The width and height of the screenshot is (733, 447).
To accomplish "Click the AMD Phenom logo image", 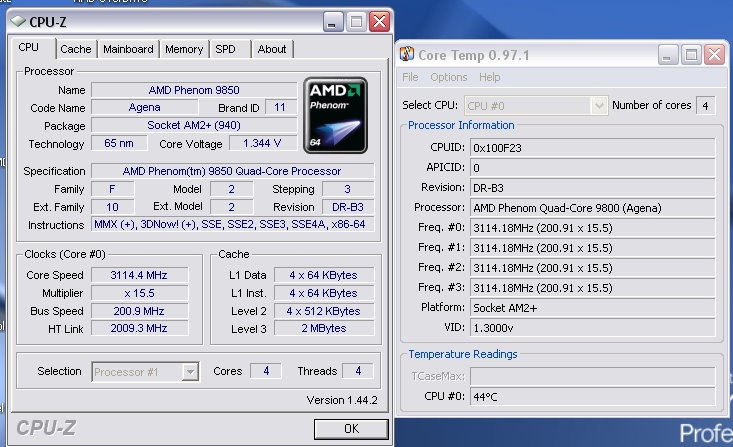I will (335, 115).
